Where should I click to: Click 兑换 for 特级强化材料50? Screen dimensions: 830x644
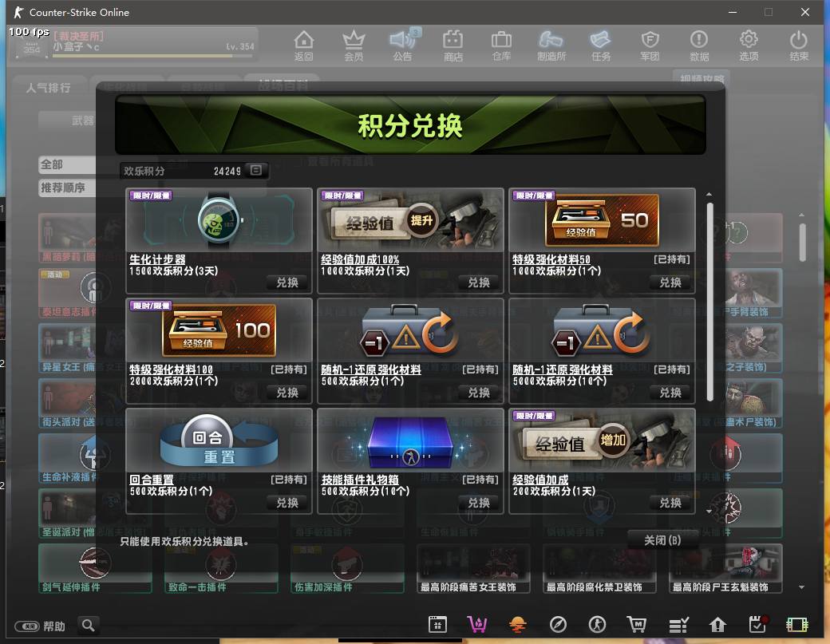coord(670,282)
